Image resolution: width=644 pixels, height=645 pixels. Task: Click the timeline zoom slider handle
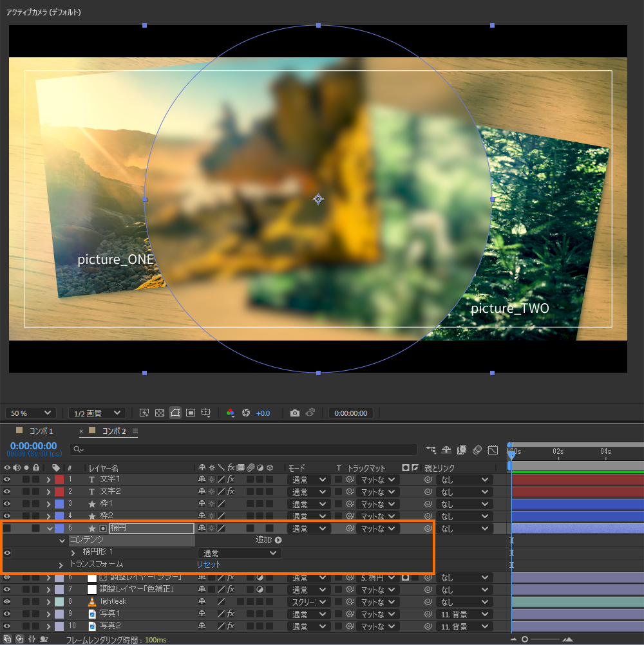(x=525, y=639)
